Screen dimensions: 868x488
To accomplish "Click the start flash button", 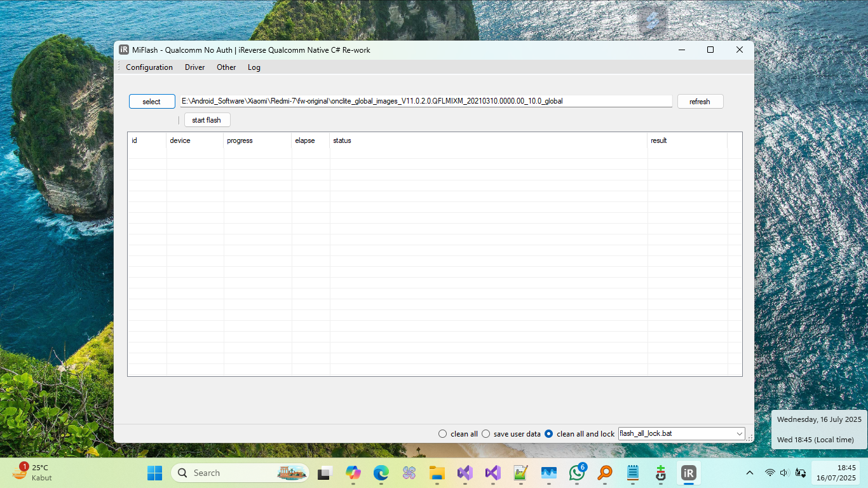I will pyautogui.click(x=207, y=120).
